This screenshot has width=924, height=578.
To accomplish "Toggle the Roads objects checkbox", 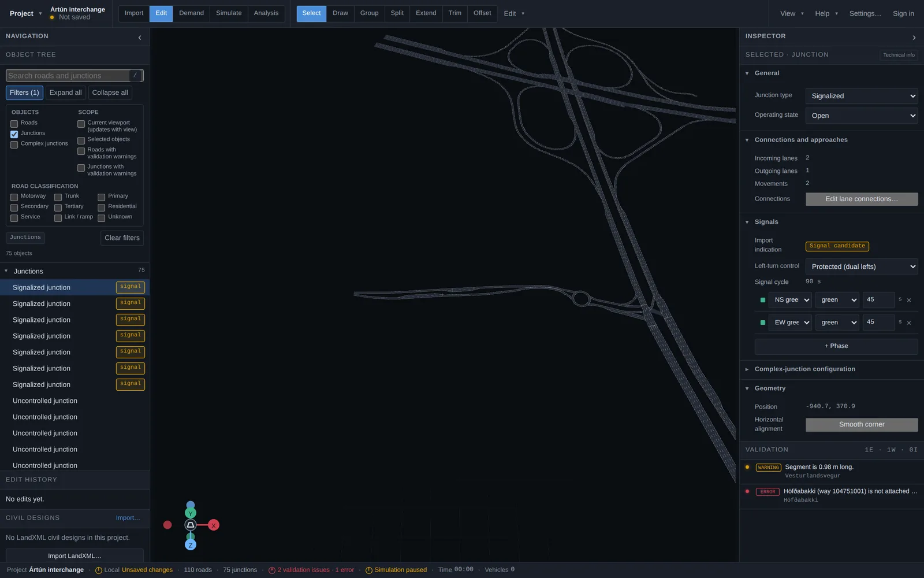I will click(x=14, y=124).
